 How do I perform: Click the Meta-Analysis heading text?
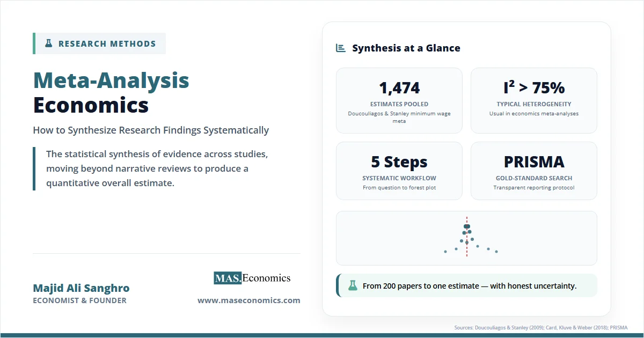[x=111, y=80]
